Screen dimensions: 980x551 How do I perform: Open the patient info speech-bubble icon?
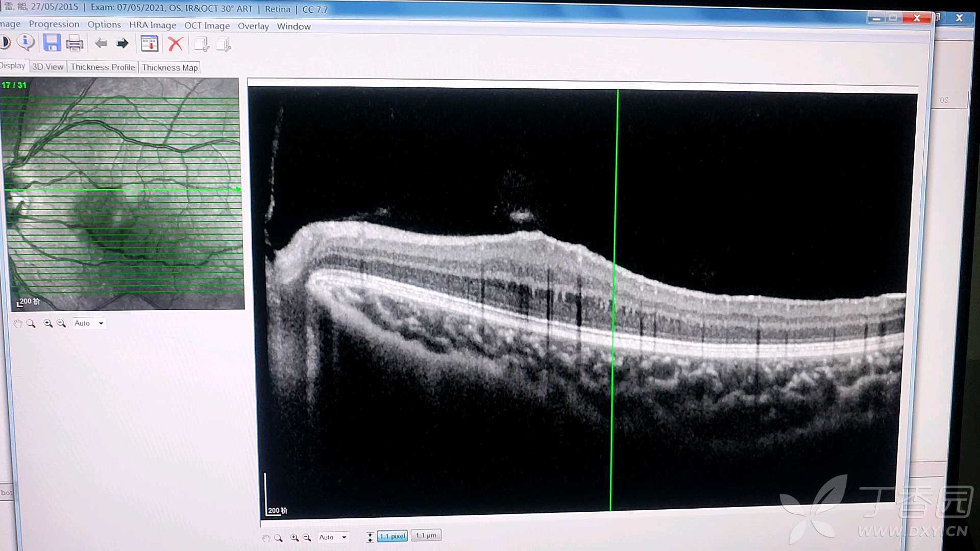(26, 42)
